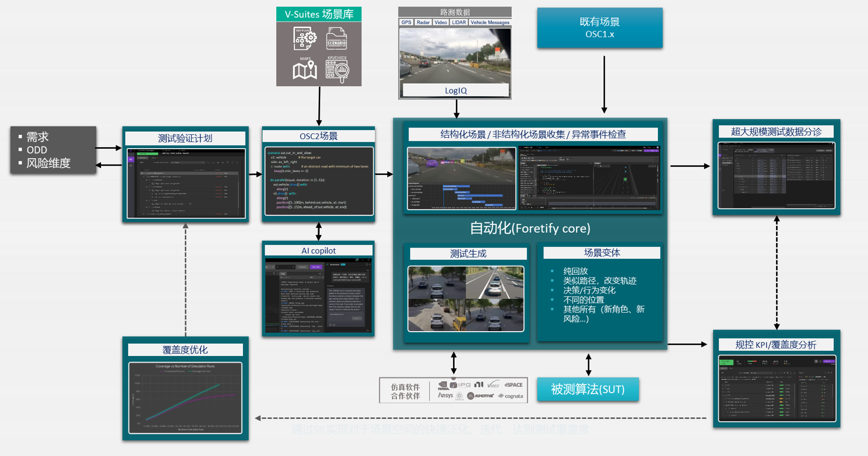Select the LIDAR tab
Screen dimensions: 868x456
[x=459, y=22]
